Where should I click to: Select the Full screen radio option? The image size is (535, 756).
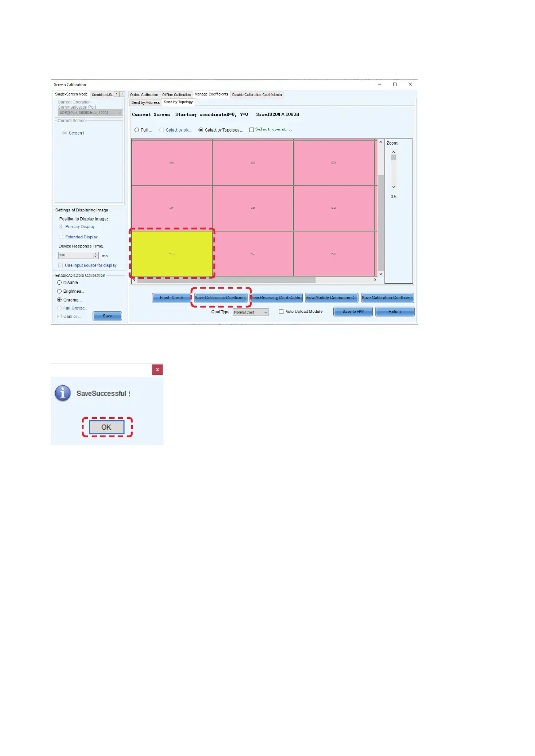[x=137, y=130]
